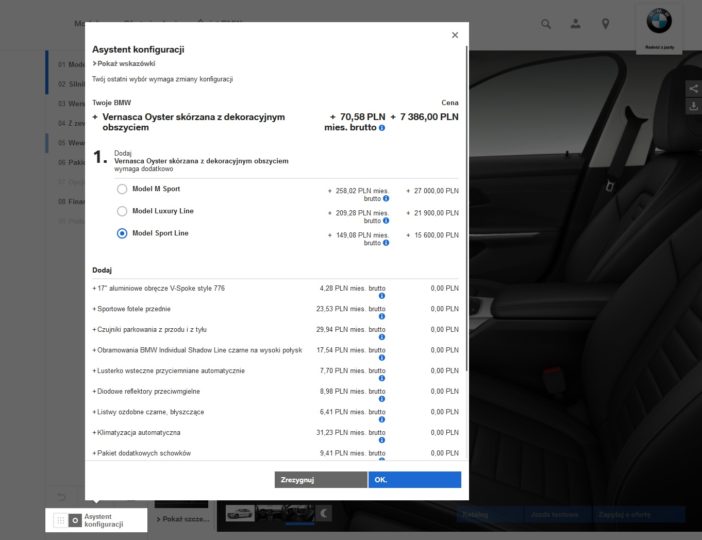
Task: Open info icon for Klimatyzacja automatyczna row
Action: pyautogui.click(x=382, y=440)
